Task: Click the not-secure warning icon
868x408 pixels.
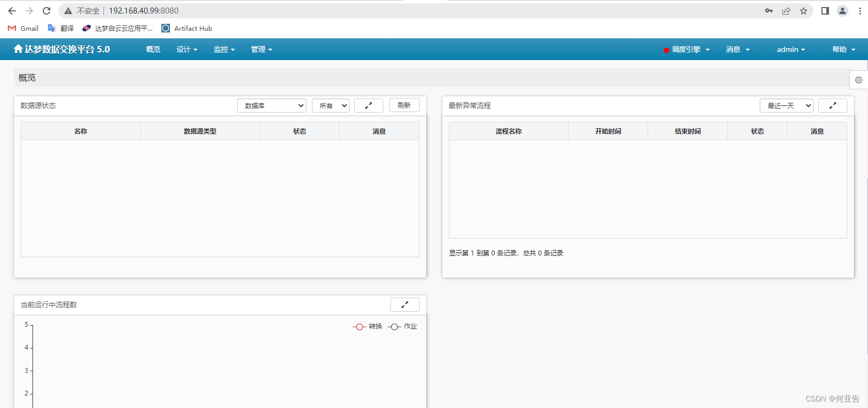Action: (68, 11)
